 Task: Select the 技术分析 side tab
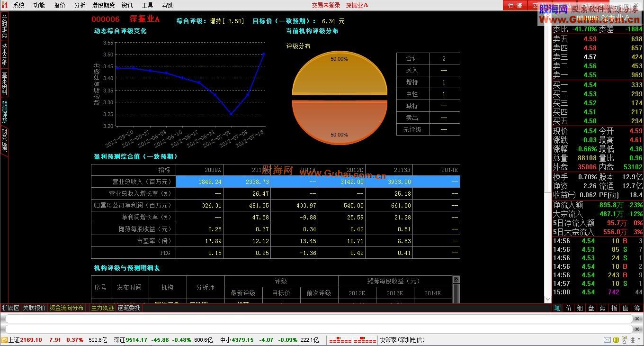pyautogui.click(x=4, y=55)
